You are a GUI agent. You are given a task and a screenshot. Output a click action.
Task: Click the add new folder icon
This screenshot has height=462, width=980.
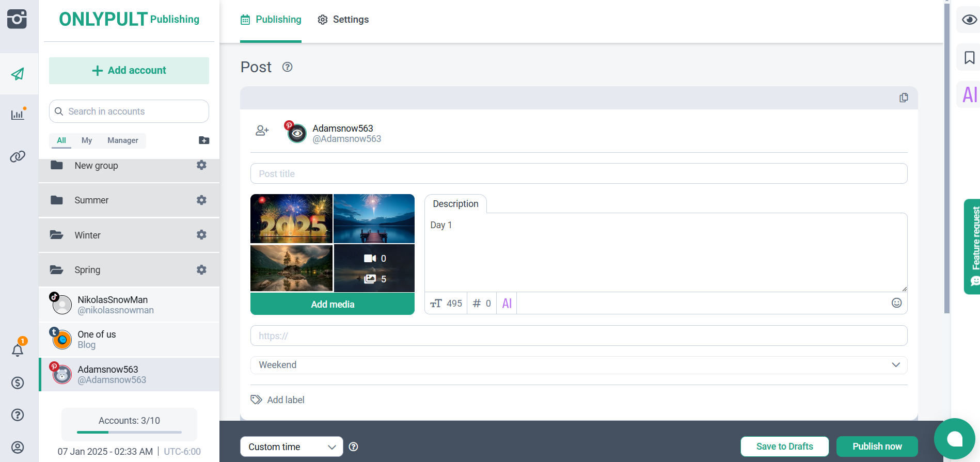click(204, 140)
